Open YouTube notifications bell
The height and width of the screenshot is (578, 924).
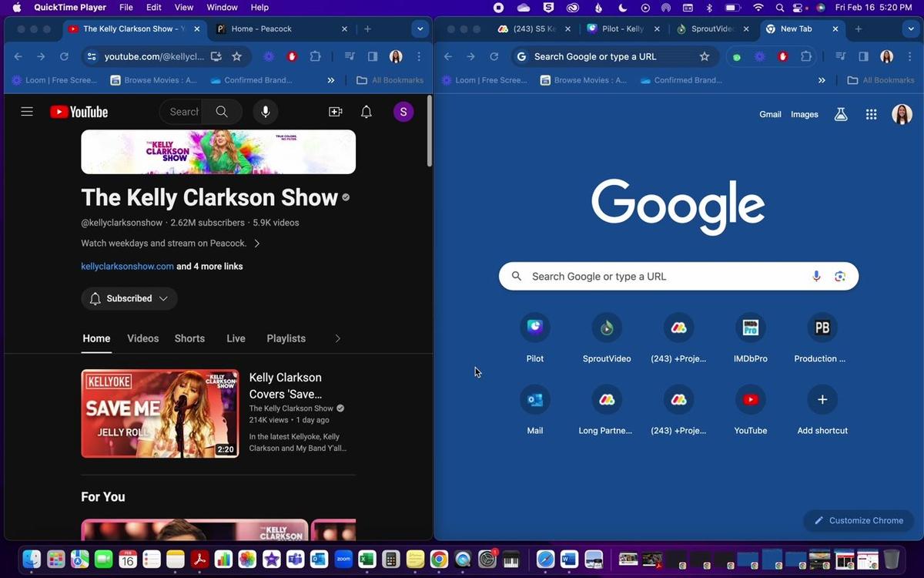367,112
